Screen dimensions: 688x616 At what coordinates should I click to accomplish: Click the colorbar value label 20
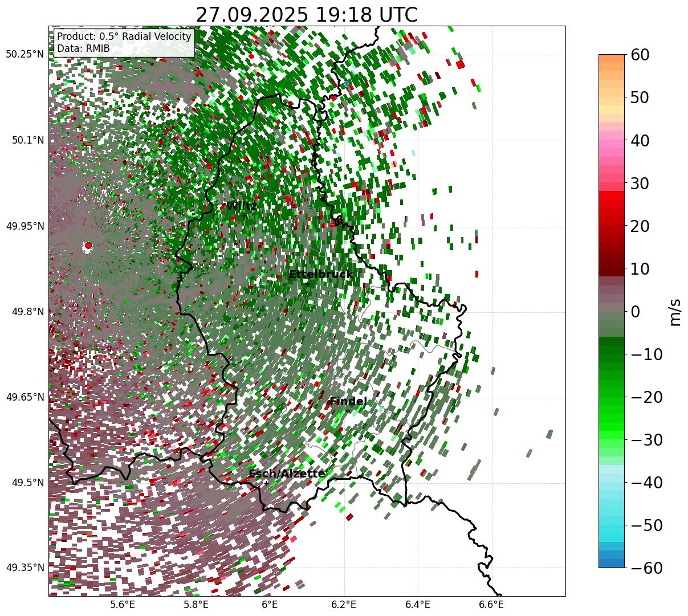click(x=641, y=226)
